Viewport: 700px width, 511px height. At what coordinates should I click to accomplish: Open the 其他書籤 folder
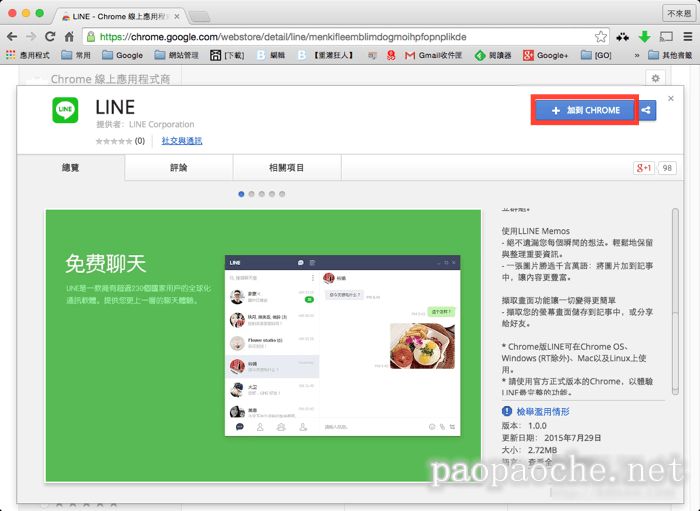point(670,55)
